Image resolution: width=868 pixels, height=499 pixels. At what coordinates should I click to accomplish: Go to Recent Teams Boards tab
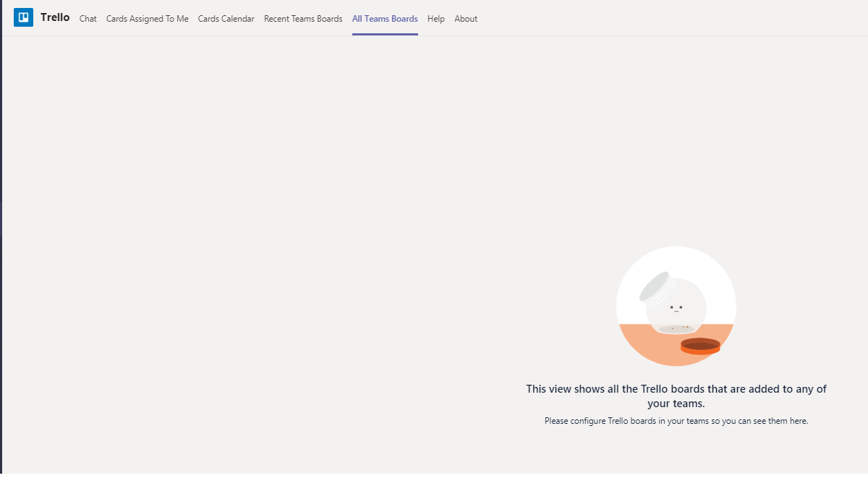[x=303, y=19]
